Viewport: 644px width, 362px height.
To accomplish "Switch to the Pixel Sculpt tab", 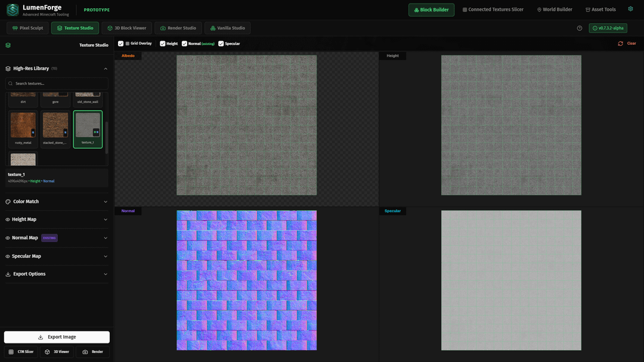I will click(x=27, y=28).
